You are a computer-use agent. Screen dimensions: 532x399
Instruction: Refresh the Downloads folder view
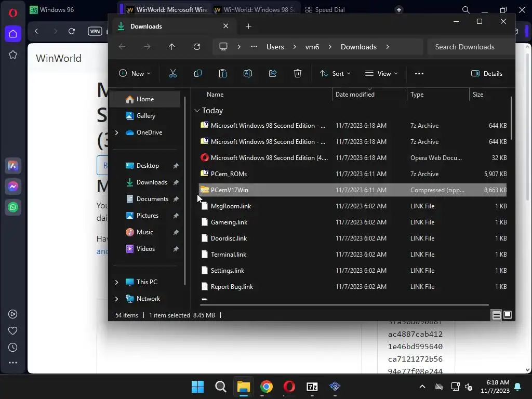[x=197, y=47]
